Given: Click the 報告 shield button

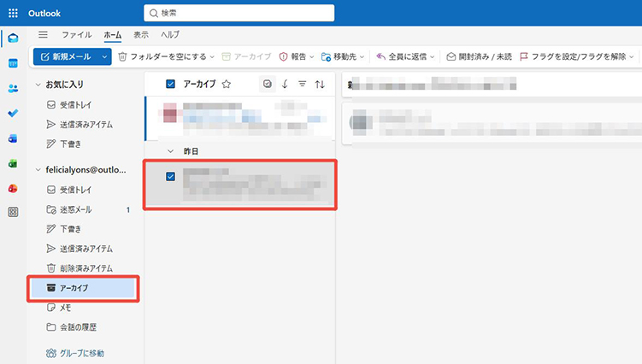Looking at the screenshot, I should [x=292, y=56].
